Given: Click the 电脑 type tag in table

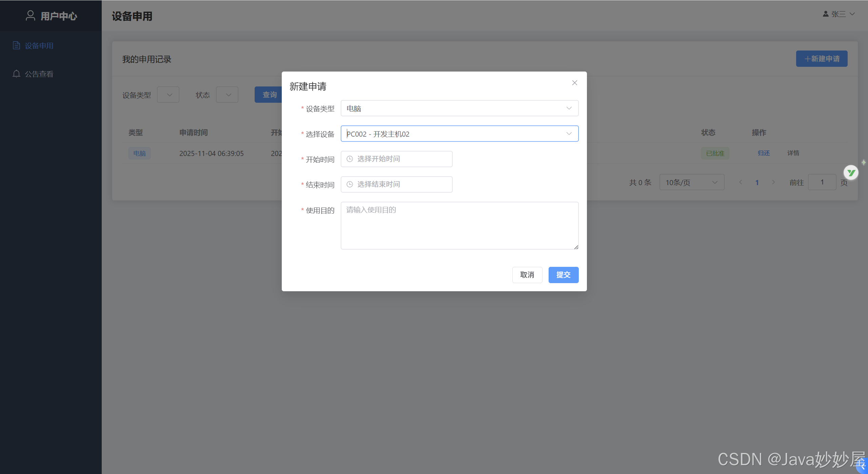Looking at the screenshot, I should click(139, 154).
